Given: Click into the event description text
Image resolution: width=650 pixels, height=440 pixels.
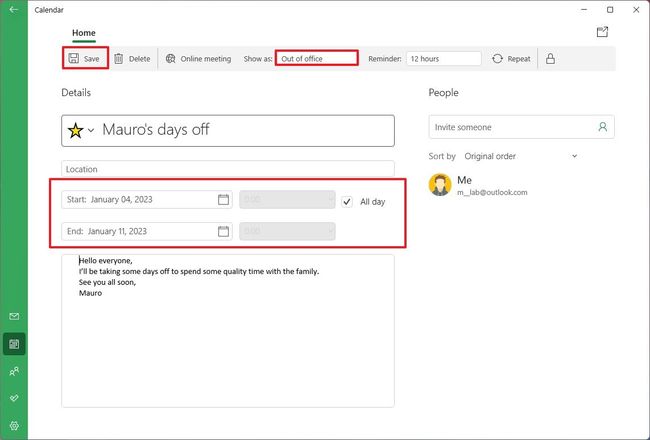Looking at the screenshot, I should point(228,331).
